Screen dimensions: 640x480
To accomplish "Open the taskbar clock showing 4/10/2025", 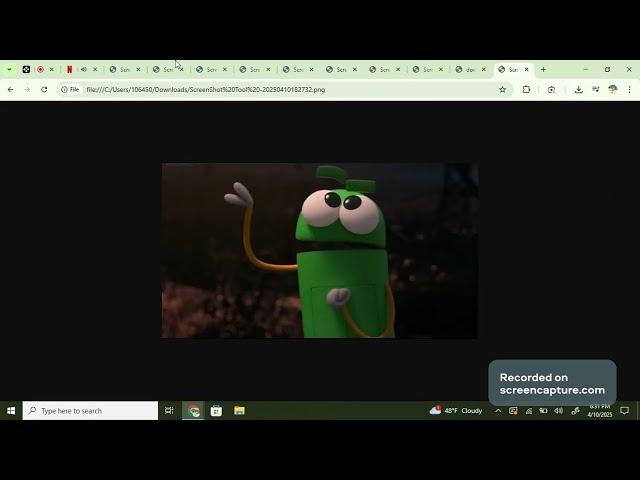I will (600, 411).
